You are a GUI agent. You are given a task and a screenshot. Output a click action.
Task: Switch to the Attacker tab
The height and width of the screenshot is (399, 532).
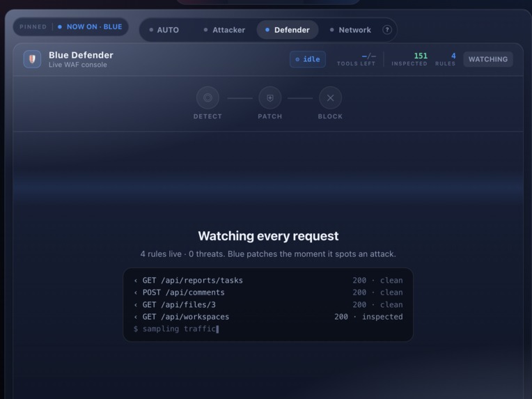point(224,30)
